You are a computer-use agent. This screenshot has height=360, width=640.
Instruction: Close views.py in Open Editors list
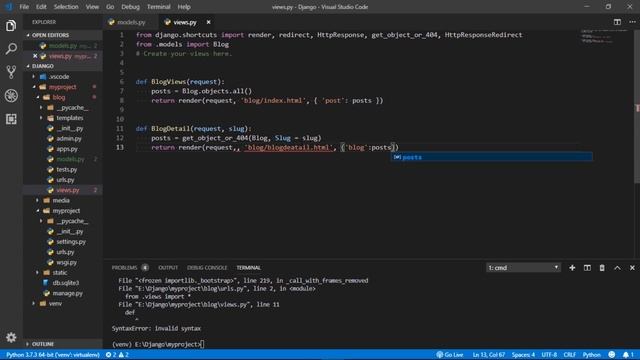[x=35, y=56]
